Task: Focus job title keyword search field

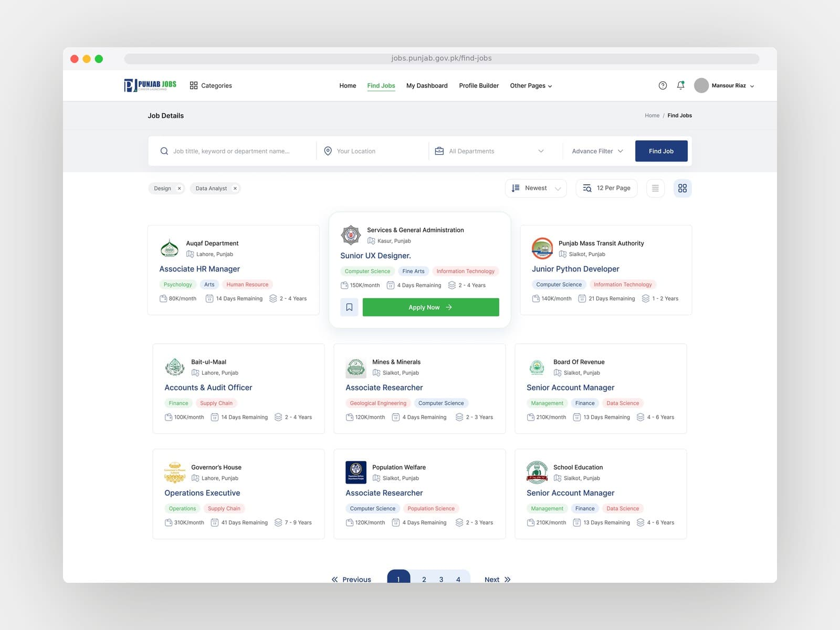Action: tap(232, 151)
